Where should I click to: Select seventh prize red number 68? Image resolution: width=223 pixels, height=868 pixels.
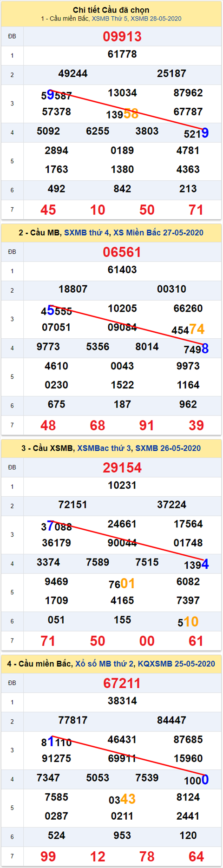[98, 425]
